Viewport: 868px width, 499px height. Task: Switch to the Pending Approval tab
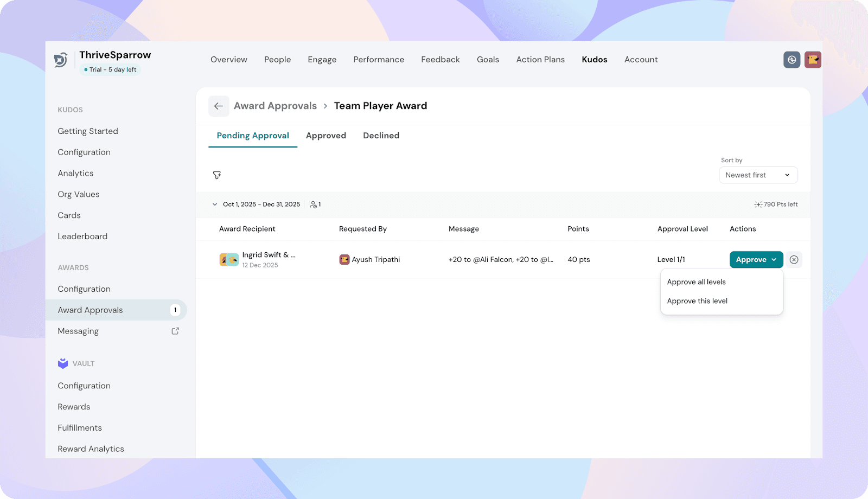coord(253,136)
